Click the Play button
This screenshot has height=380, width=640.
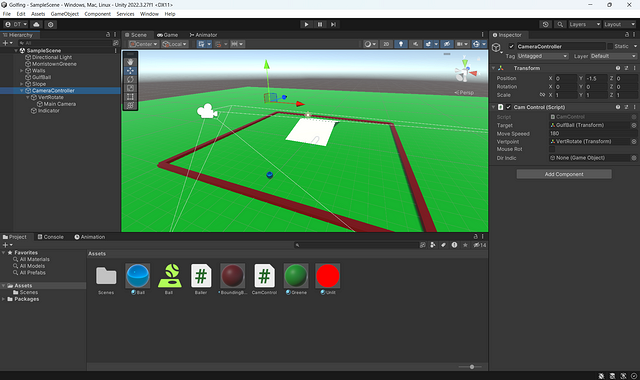pos(306,24)
